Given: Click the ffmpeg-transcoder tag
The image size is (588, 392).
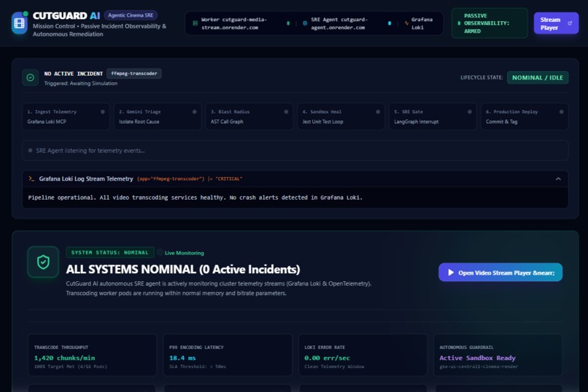Looking at the screenshot, I should [134, 74].
